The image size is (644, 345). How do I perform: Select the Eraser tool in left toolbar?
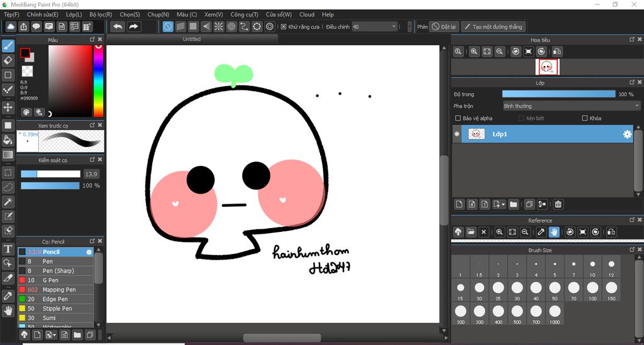point(8,60)
